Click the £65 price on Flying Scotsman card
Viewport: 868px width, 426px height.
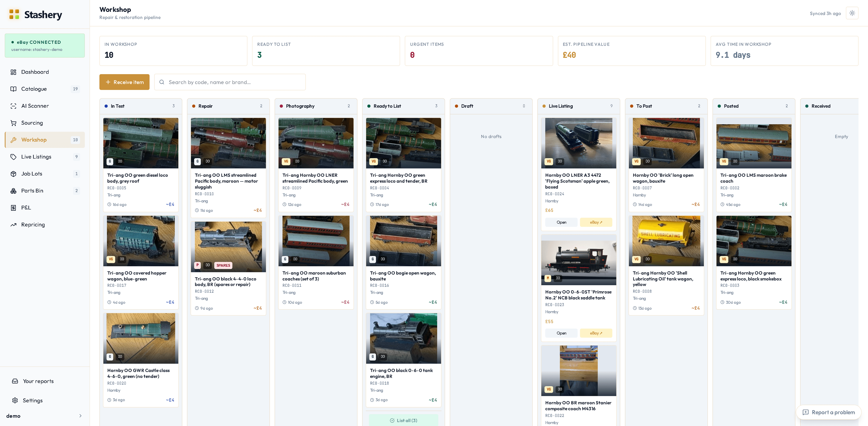pos(549,210)
